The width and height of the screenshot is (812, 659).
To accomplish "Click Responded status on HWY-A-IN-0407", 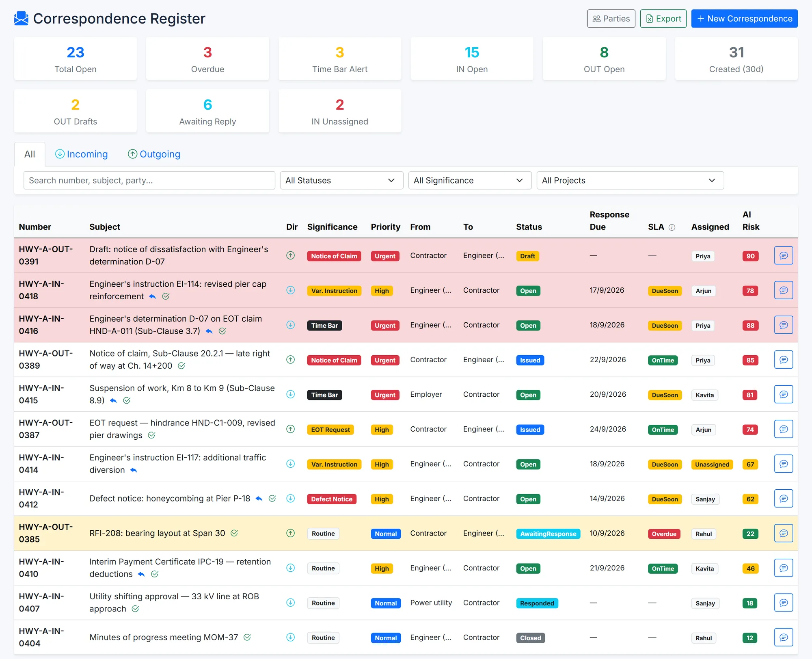I will coord(537,603).
